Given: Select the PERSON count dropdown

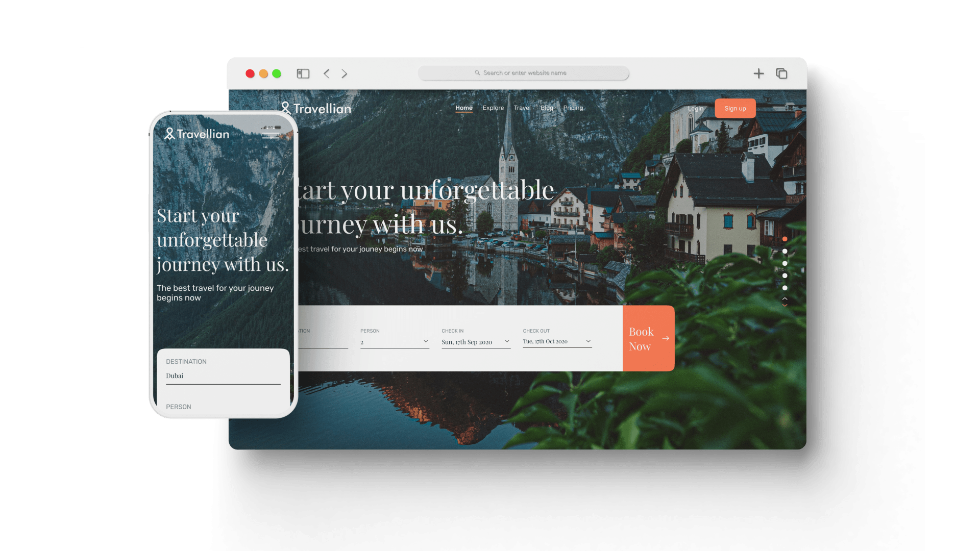Looking at the screenshot, I should tap(394, 342).
